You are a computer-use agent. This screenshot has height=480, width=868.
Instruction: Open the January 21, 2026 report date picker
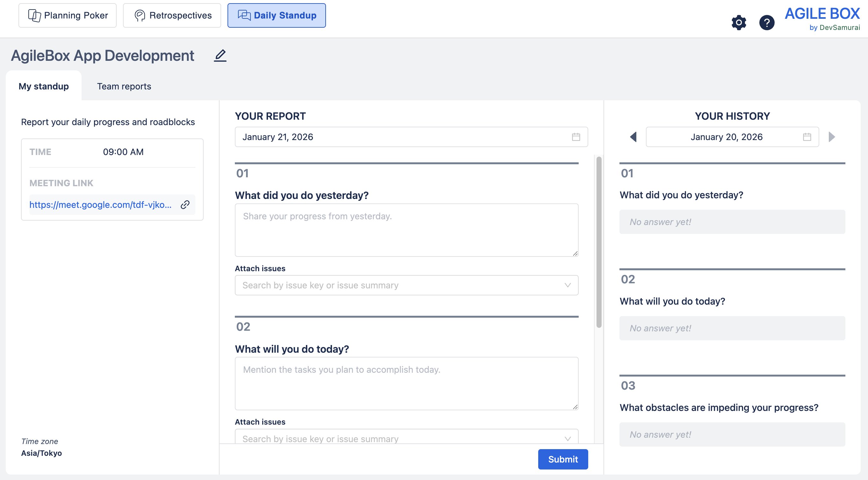(x=404, y=137)
